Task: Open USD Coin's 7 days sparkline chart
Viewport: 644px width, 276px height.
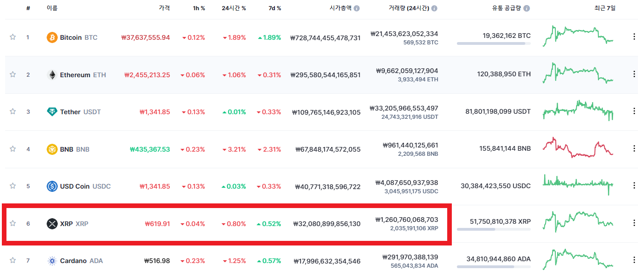Action: (578, 184)
